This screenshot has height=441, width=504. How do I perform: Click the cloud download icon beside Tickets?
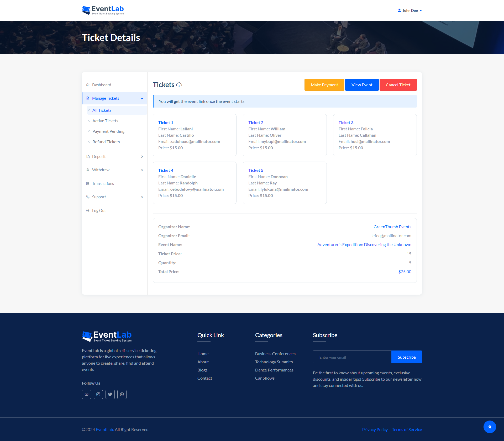[179, 85]
